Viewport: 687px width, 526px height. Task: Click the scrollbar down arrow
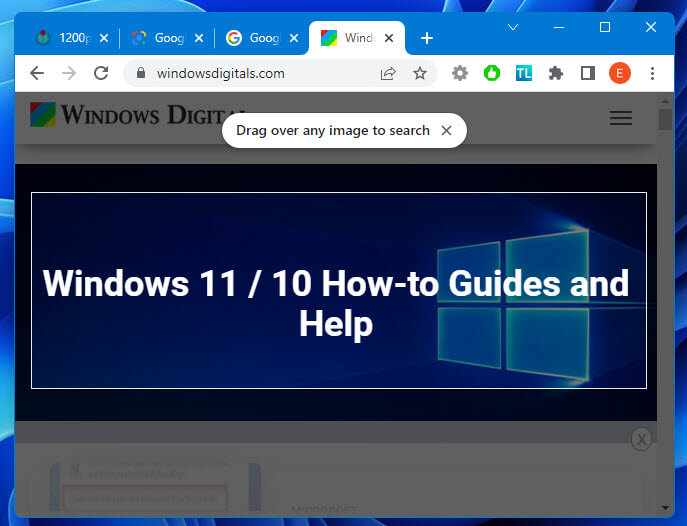tap(665, 508)
